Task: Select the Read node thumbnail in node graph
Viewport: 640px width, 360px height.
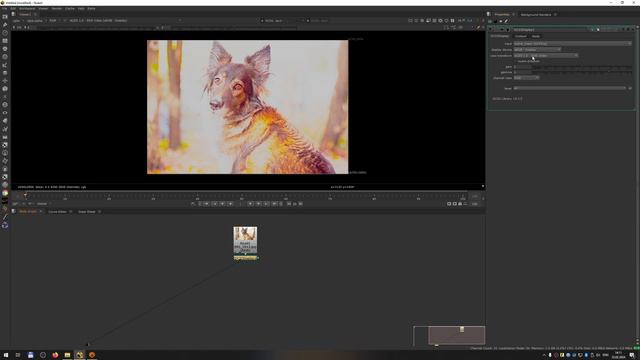Action: tap(245, 233)
